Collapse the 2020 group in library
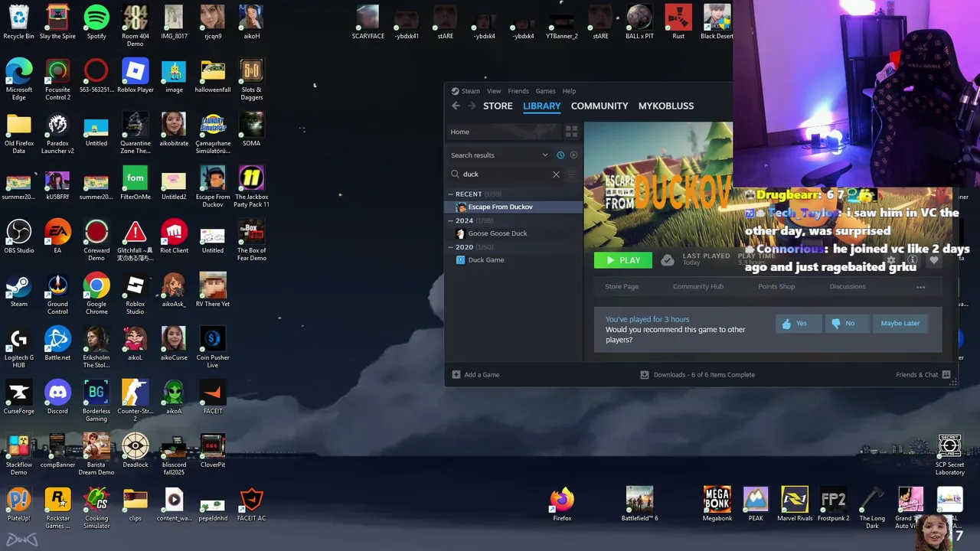 pos(450,247)
